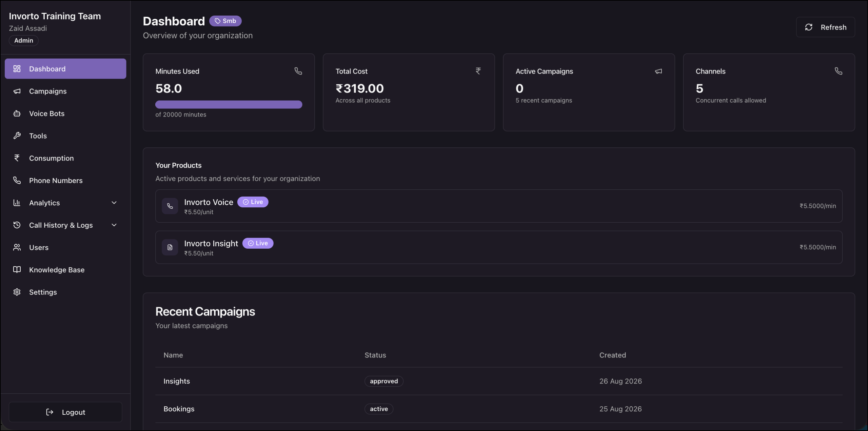This screenshot has width=868, height=431.
Task: Click the megaphone icon on Active Campaigns card
Action: [658, 71]
